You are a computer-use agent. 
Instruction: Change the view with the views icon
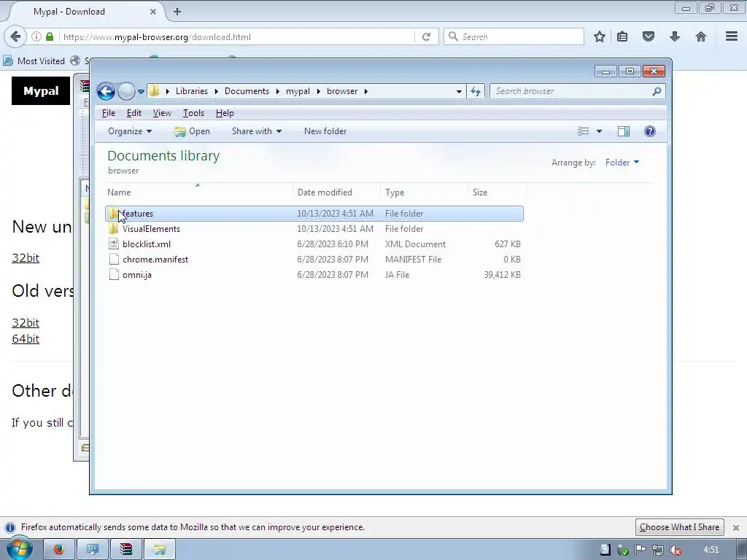pos(583,131)
